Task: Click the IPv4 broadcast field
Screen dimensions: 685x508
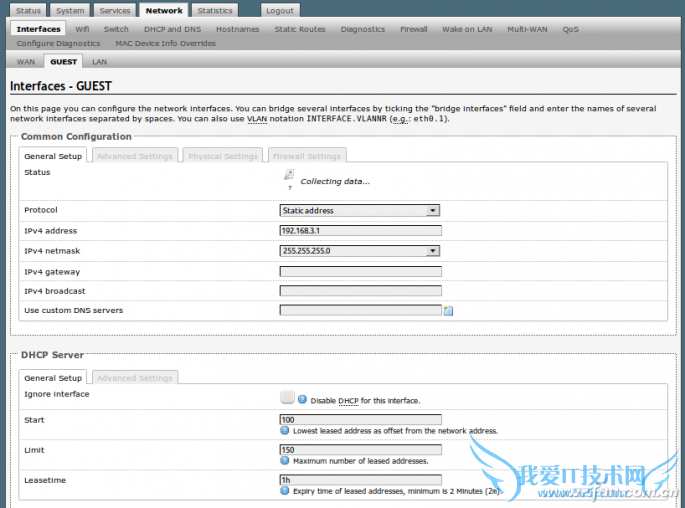Action: (360, 291)
